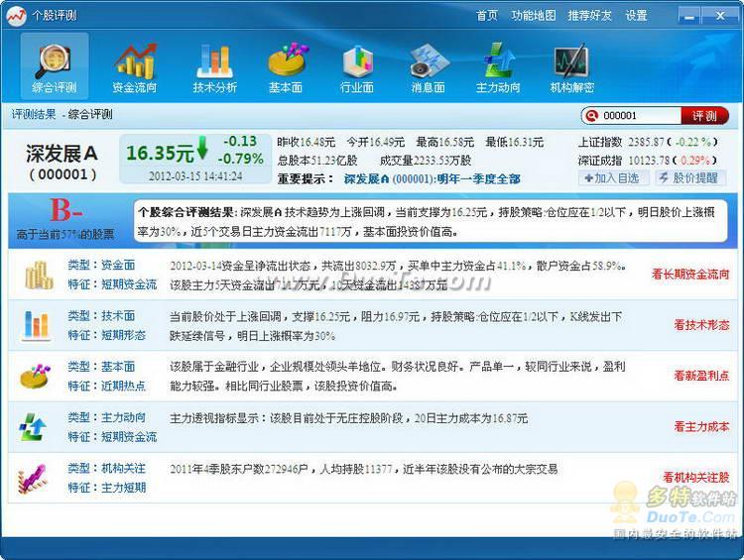The image size is (744, 560).
Task: Click the search magnifier icon beside 000001
Action: (x=591, y=115)
